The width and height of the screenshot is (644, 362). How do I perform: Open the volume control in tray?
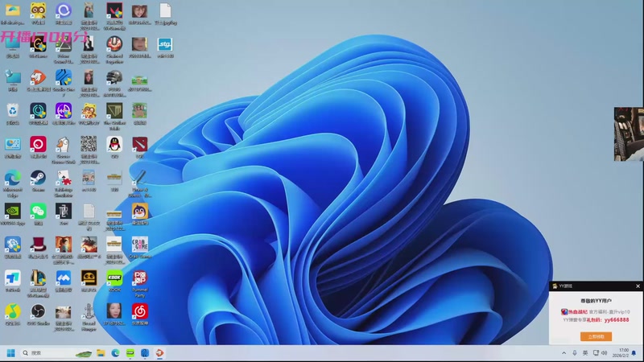click(x=605, y=353)
